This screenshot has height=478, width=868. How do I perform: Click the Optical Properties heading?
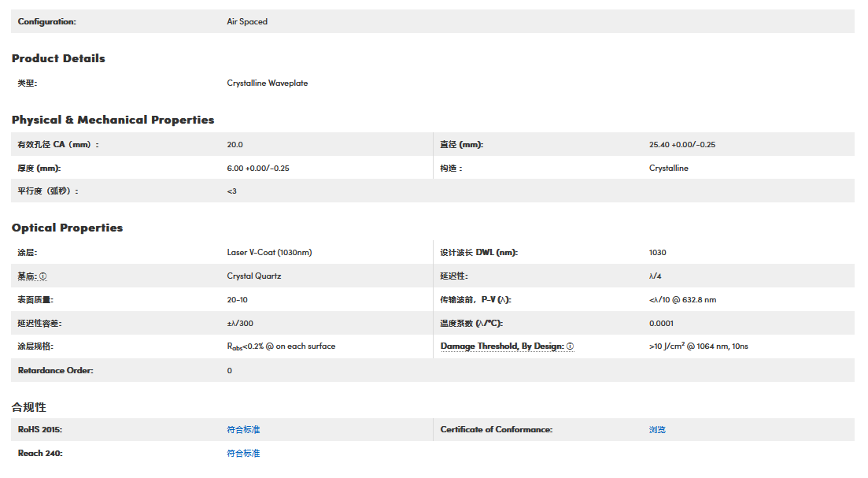[x=67, y=228]
